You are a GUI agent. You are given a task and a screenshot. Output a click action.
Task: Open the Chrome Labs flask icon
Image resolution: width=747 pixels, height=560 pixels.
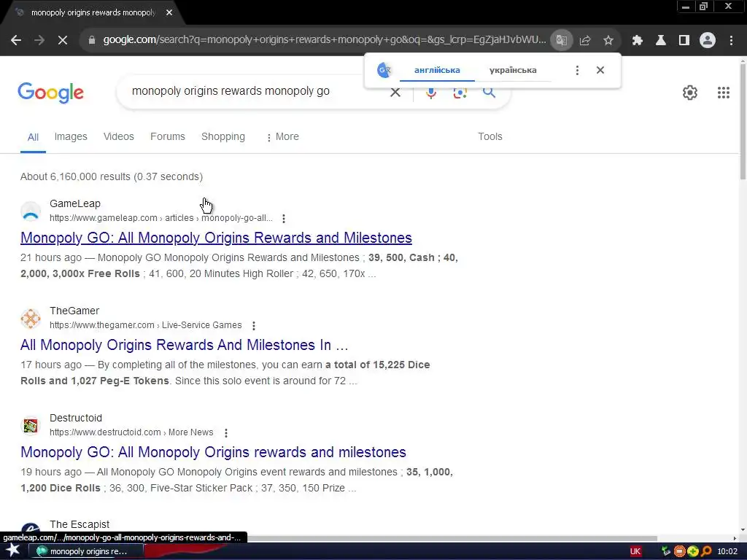[661, 40]
